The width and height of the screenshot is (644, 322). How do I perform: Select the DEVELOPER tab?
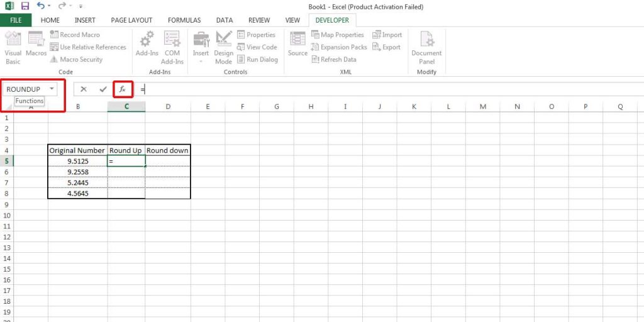[332, 20]
